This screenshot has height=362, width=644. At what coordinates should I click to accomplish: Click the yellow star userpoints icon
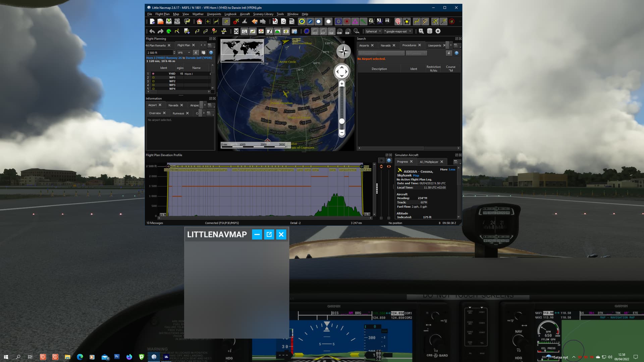pos(407,21)
